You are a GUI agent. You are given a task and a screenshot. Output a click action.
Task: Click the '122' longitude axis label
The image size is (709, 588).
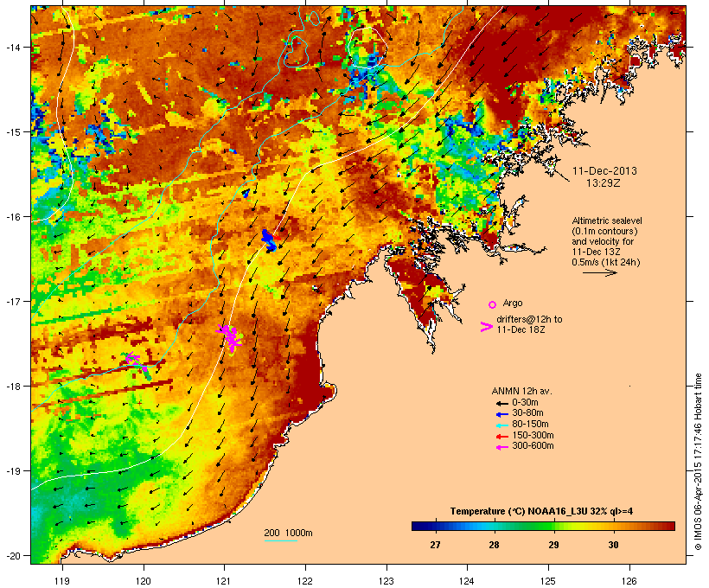point(305,581)
